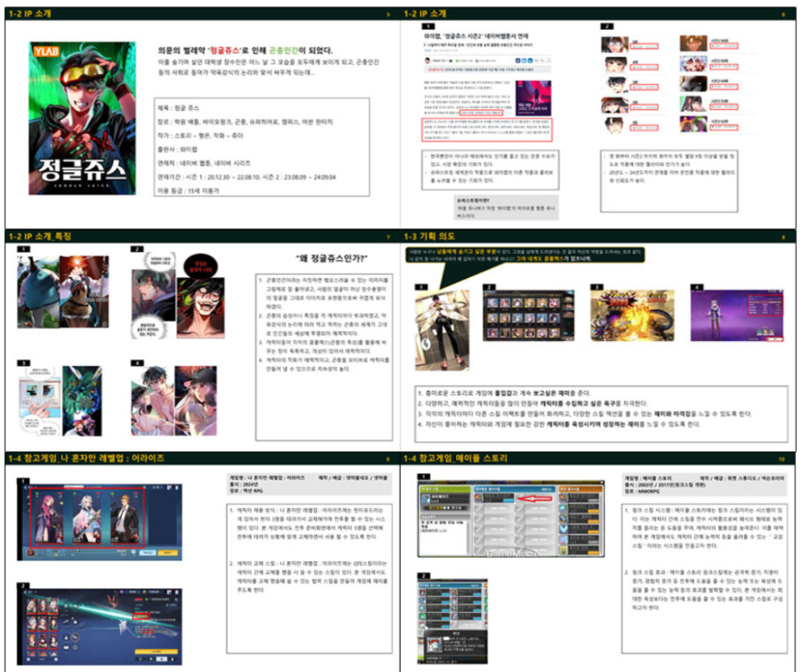Screen dimensions: 800x672
Task: Click the sword slash battle screenshot
Action: [x=99, y=626]
